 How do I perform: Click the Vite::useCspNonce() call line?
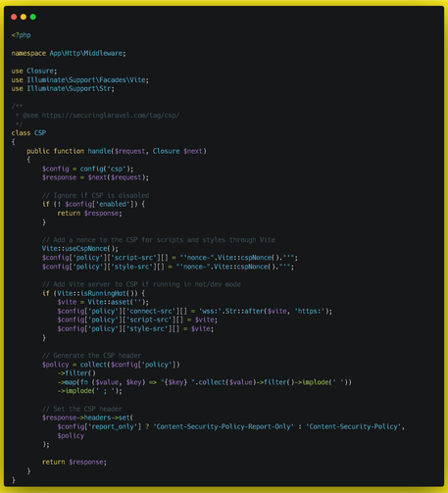click(80, 249)
